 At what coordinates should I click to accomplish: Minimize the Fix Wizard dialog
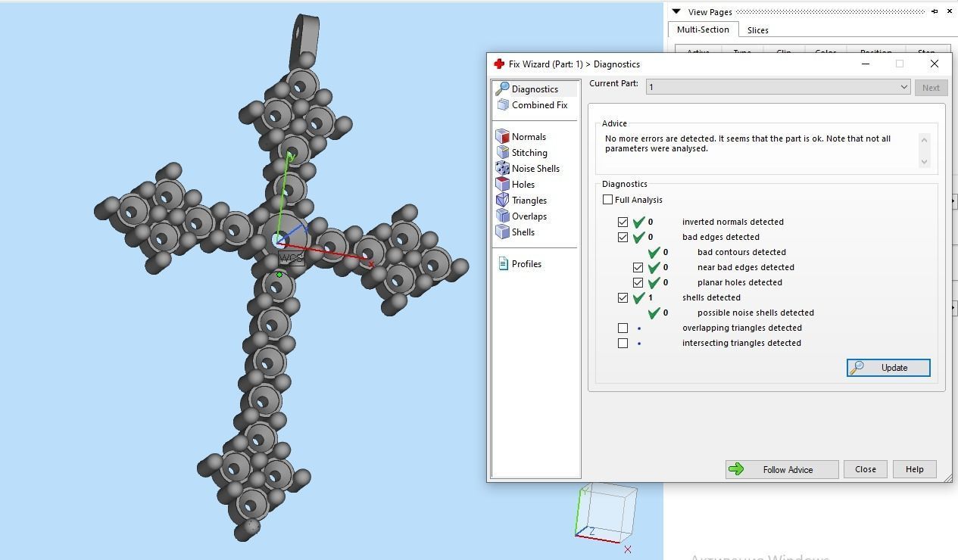(866, 64)
